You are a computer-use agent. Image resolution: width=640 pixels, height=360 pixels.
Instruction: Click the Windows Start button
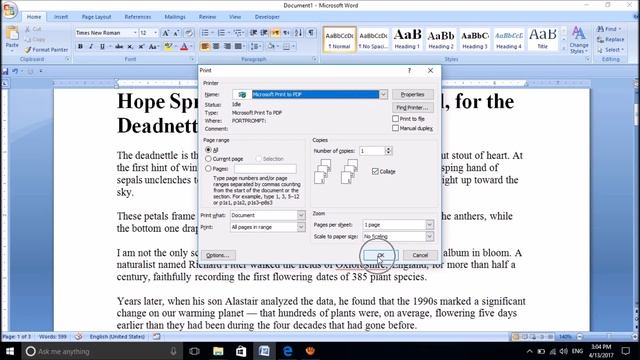point(10,351)
